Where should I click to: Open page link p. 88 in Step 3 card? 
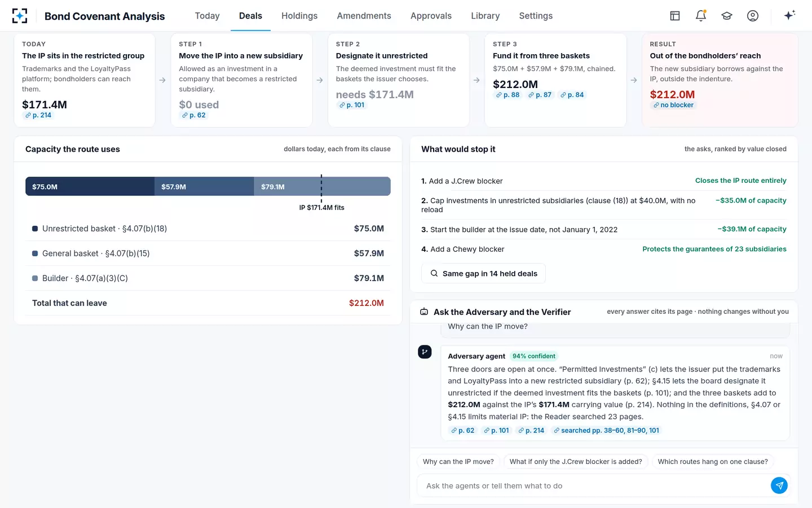click(x=507, y=95)
